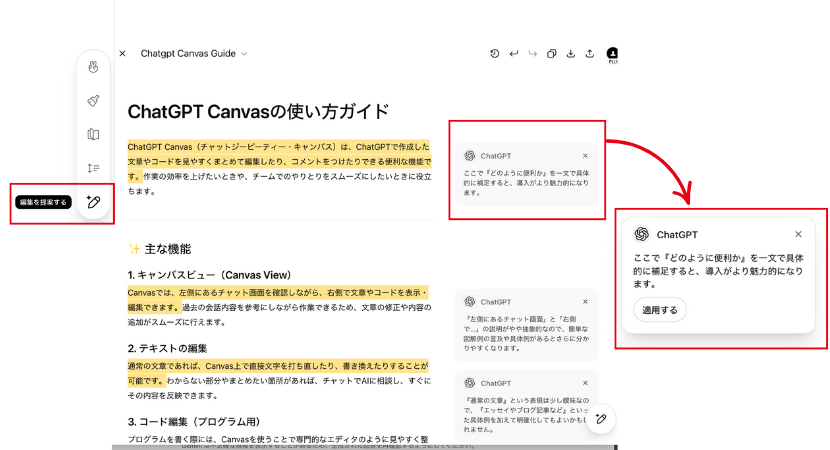
Task: Dismiss the first ChatGPT comment about どのように便利か
Action: (585, 156)
